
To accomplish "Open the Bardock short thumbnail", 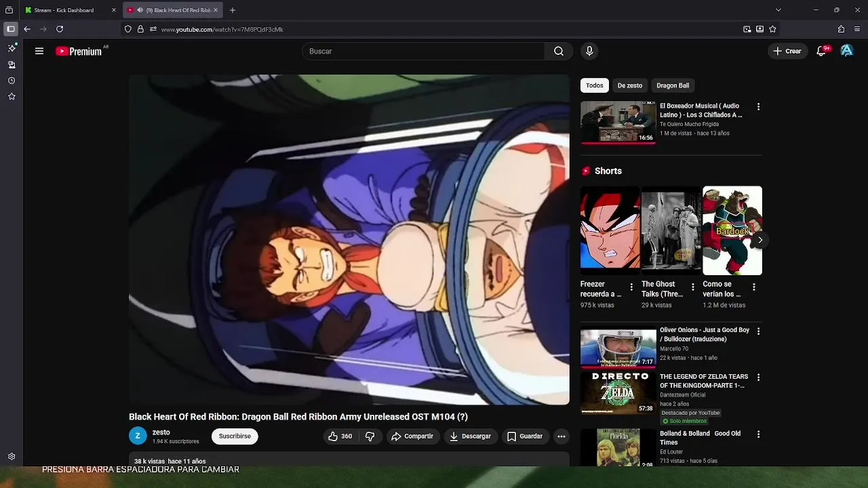I will pos(732,230).
